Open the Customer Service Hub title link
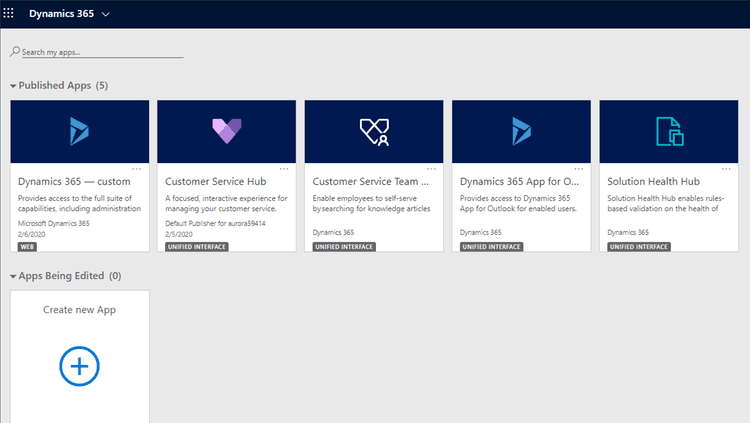This screenshot has height=423, width=750. 216,182
